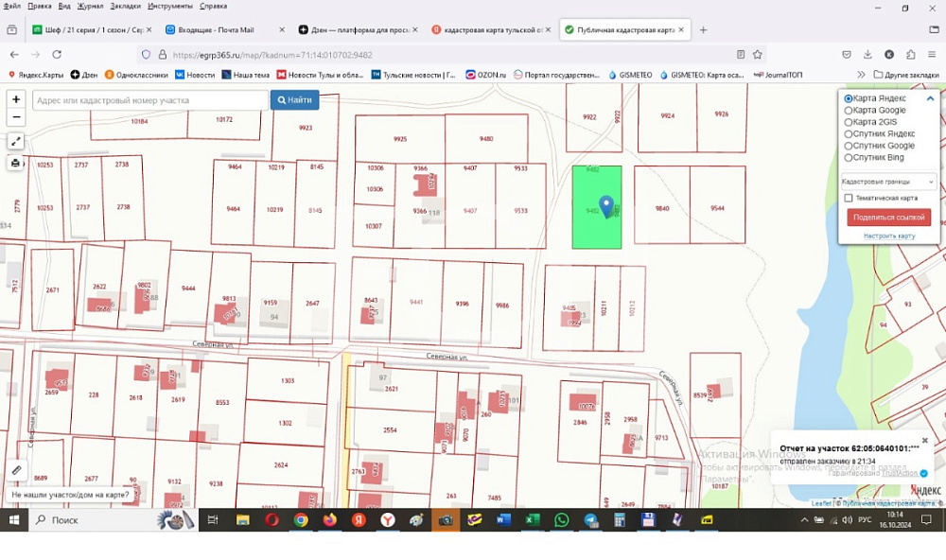Bookmark the page with the star icon
Viewport: 946px width, 560px height.
[757, 54]
